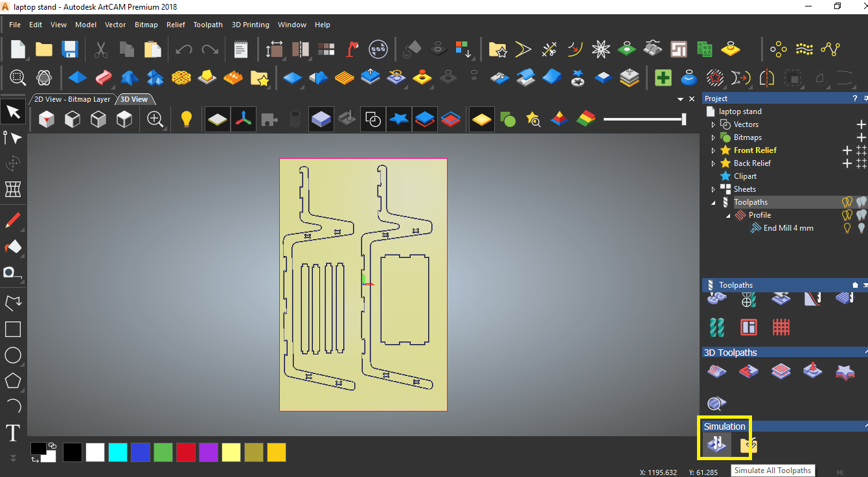Click the eight-petal flower icon in top toolbar
Screen dimensions: 868x477
[601, 49]
